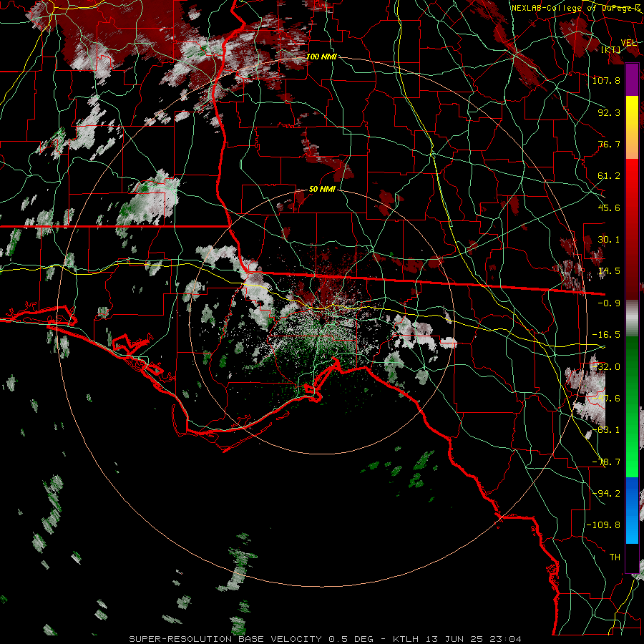This screenshot has width=644, height=644.
Task: Click the 45.6 velocity scale value
Action: pyautogui.click(x=609, y=208)
